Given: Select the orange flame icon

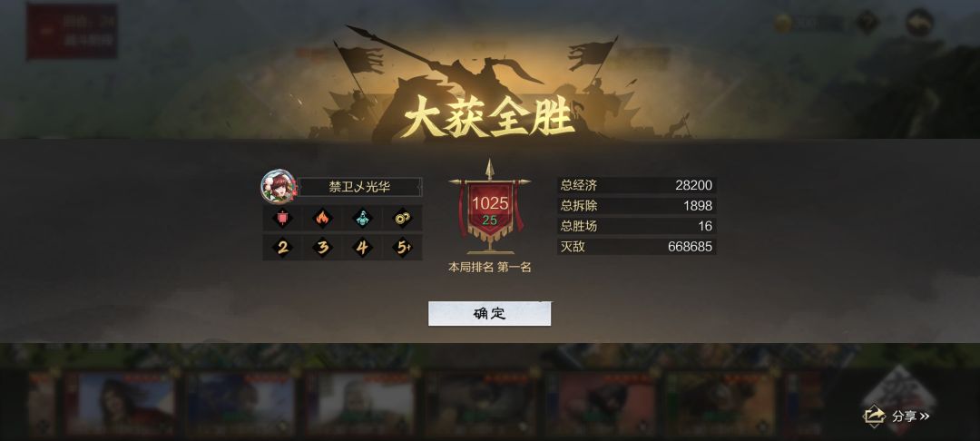Looking at the screenshot, I should point(322,218).
